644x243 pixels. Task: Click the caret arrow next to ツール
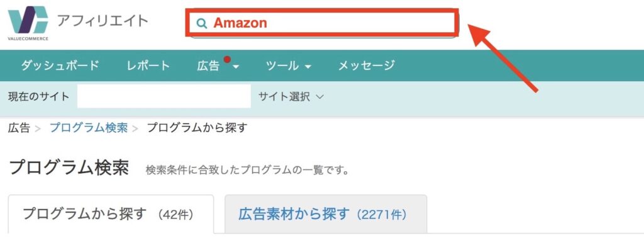tap(308, 67)
